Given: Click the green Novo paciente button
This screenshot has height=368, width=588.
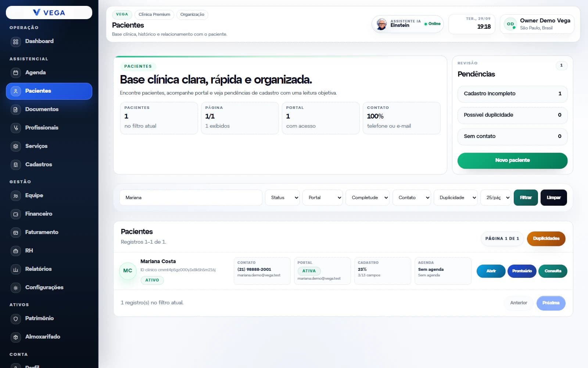Looking at the screenshot, I should coord(512,160).
